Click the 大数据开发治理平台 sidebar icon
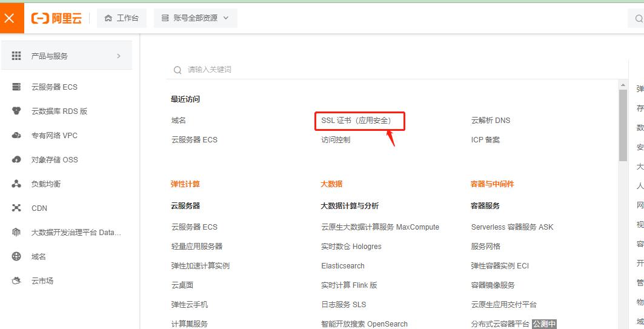Image resolution: width=644 pixels, height=329 pixels. click(x=16, y=232)
